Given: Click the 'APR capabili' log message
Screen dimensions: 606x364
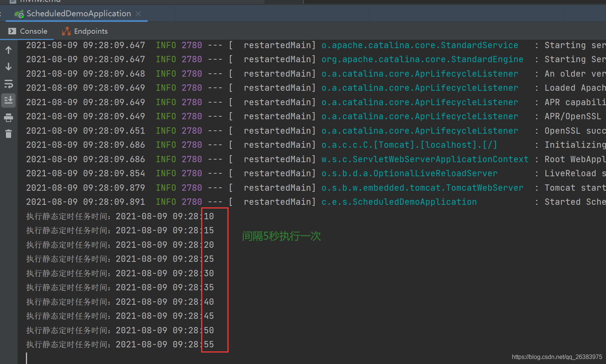Looking at the screenshot, I should pyautogui.click(x=575, y=102).
